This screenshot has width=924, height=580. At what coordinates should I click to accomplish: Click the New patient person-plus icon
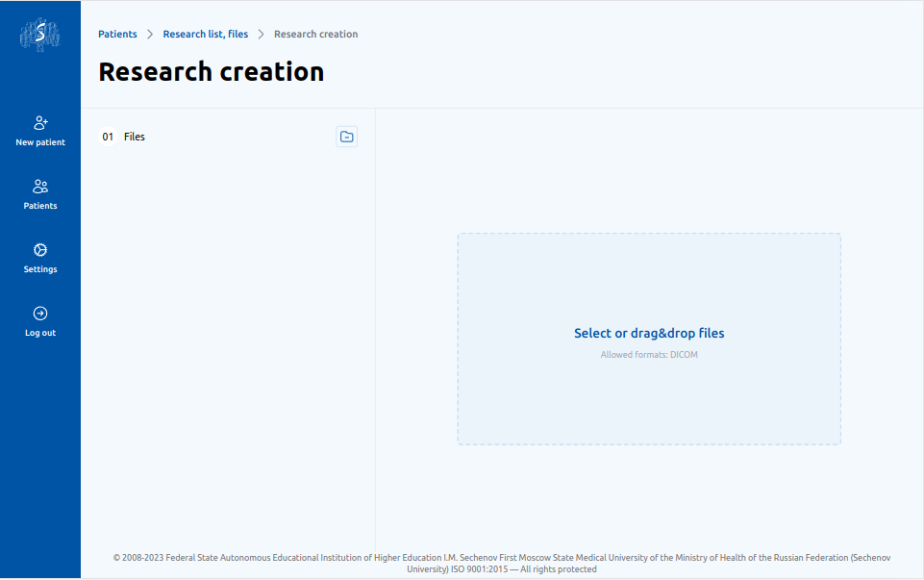[40, 123]
